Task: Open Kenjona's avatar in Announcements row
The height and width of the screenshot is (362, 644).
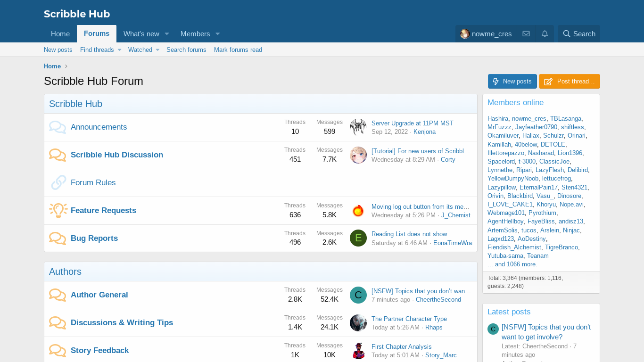Action: (x=358, y=127)
